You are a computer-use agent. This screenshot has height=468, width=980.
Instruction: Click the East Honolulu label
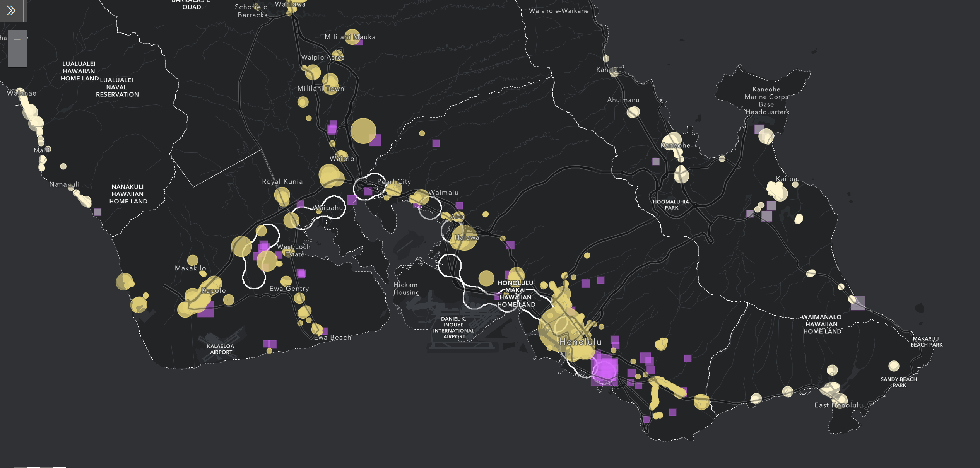[838, 405]
